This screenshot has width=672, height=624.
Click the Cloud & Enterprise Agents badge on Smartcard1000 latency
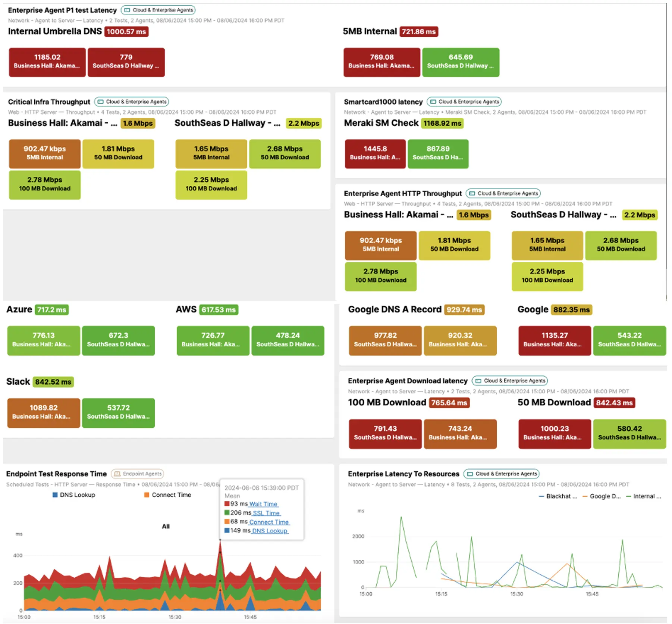[465, 102]
